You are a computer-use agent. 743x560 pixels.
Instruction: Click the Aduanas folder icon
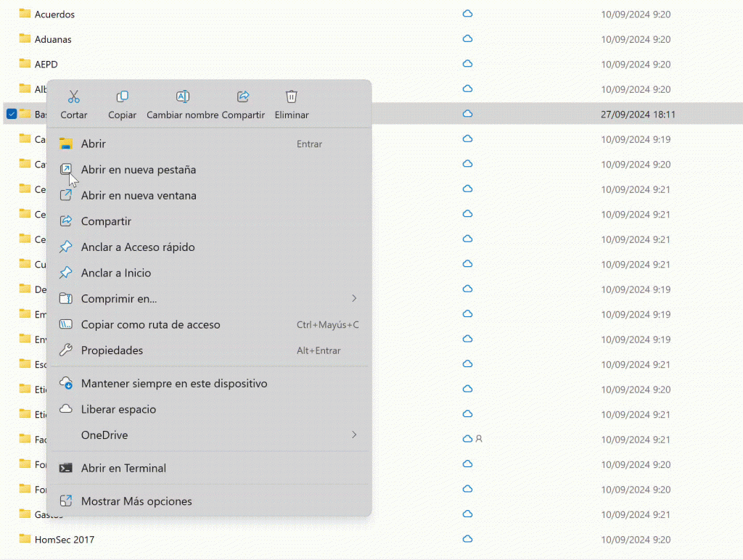(x=24, y=39)
